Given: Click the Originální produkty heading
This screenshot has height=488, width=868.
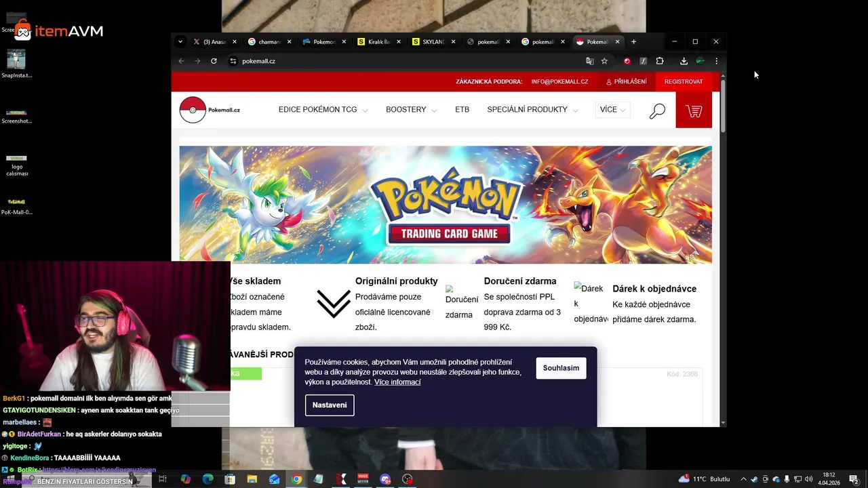Looking at the screenshot, I should point(396,281).
